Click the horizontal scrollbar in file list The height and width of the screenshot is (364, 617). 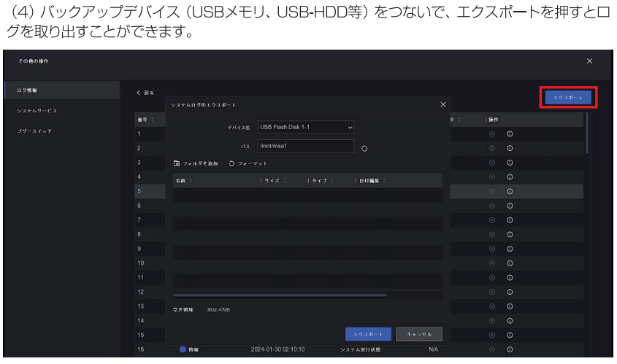[x=280, y=295]
